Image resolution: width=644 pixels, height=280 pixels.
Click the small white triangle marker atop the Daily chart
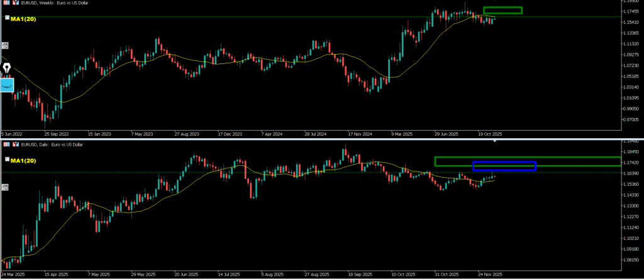point(494,141)
